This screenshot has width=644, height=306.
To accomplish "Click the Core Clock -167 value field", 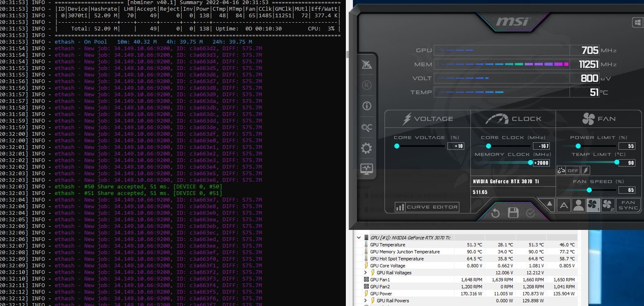I will point(541,146).
